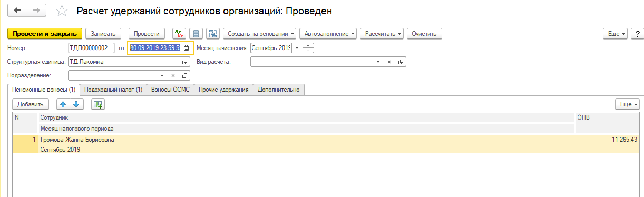Move selected row down with arrow

coord(75,104)
